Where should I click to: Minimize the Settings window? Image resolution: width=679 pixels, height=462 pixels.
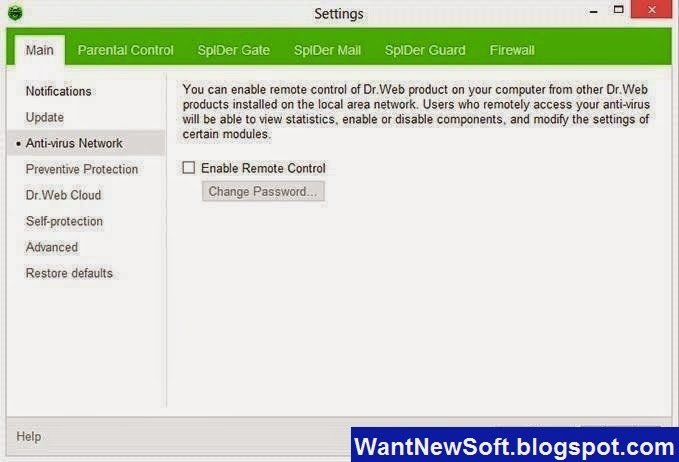[x=594, y=11]
